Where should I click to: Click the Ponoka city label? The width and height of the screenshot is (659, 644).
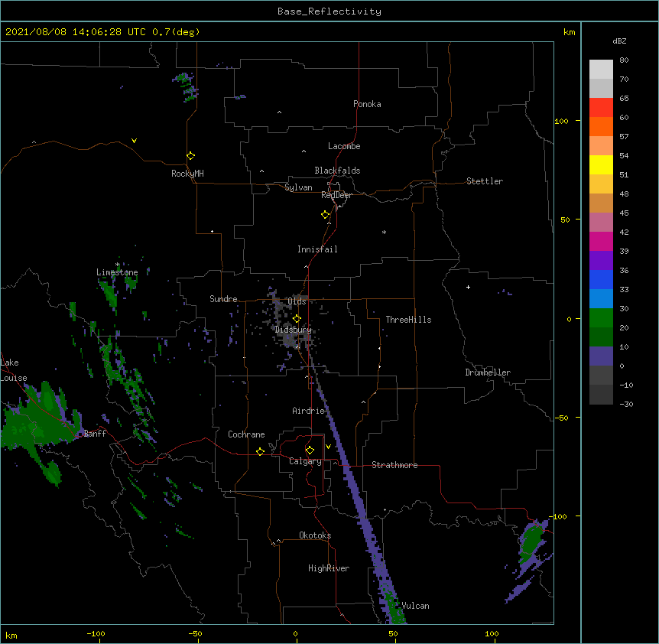[367, 104]
